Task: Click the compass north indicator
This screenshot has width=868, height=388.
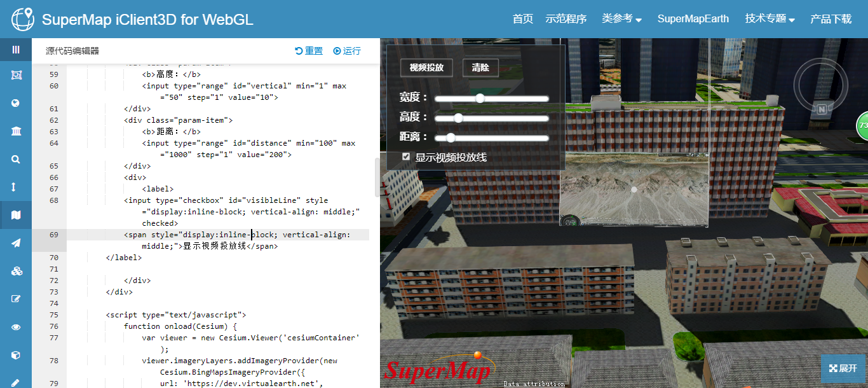Action: point(822,109)
